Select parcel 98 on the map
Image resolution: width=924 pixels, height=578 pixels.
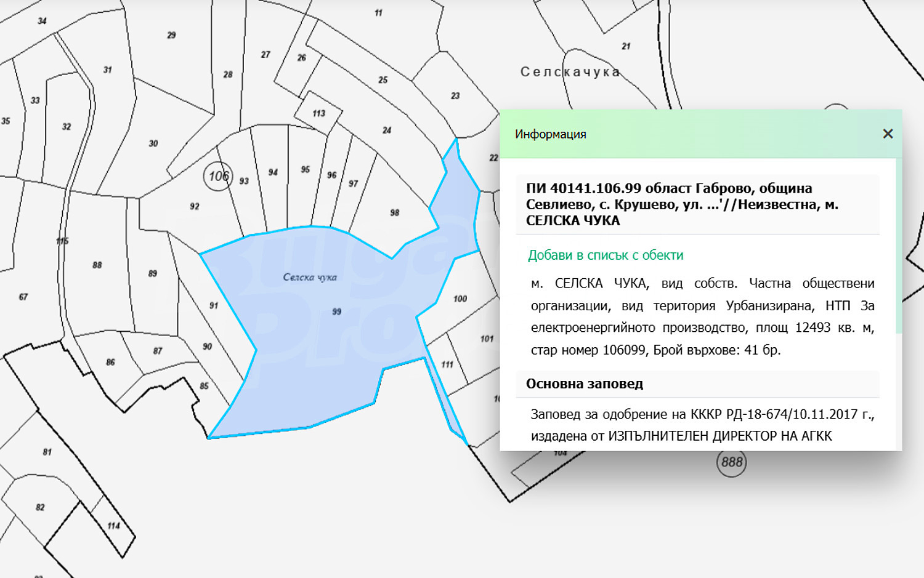click(395, 213)
